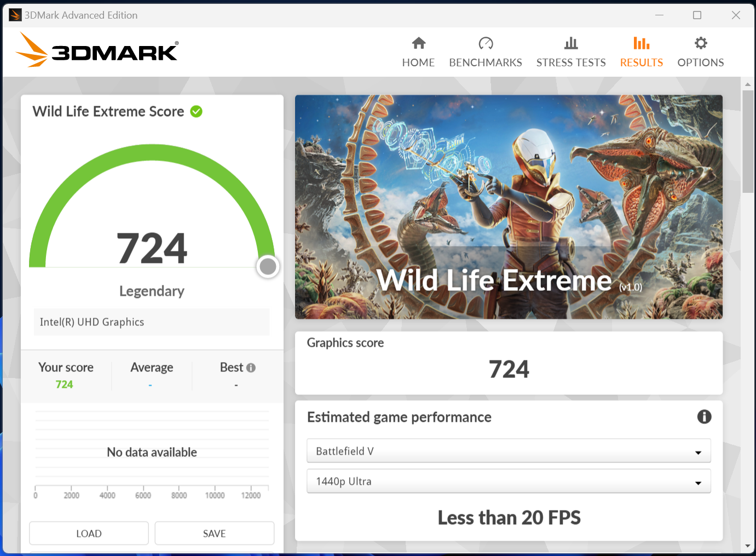Image resolution: width=756 pixels, height=556 pixels.
Task: Click the 3DMark Advanced Edition window title
Action: coord(81,15)
